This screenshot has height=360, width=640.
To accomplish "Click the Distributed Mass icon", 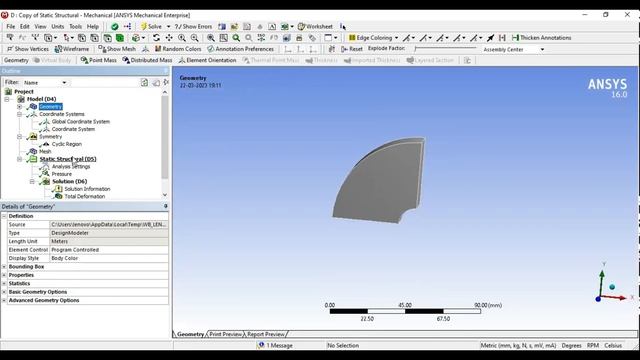I will coord(126,60).
